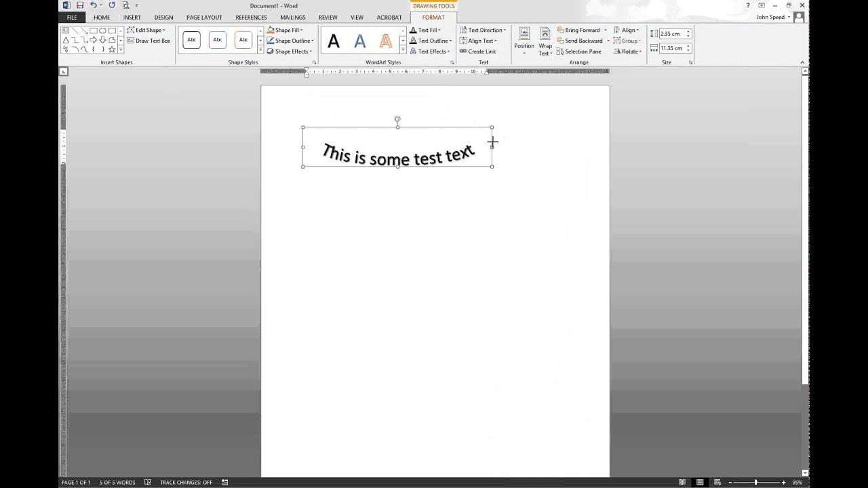Click the rotation handle above the text box
The image size is (868, 488).
click(397, 119)
